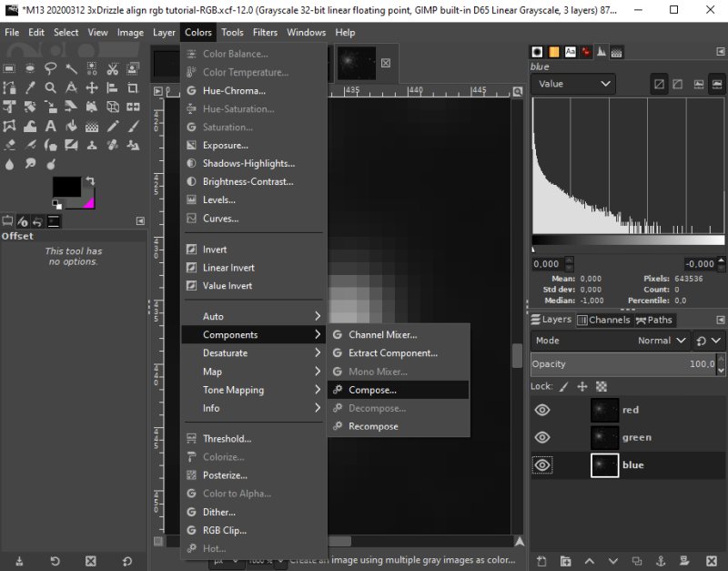Viewport: 728px width, 571px height.
Task: Toggle visibility of the red layer
Action: tap(542, 410)
